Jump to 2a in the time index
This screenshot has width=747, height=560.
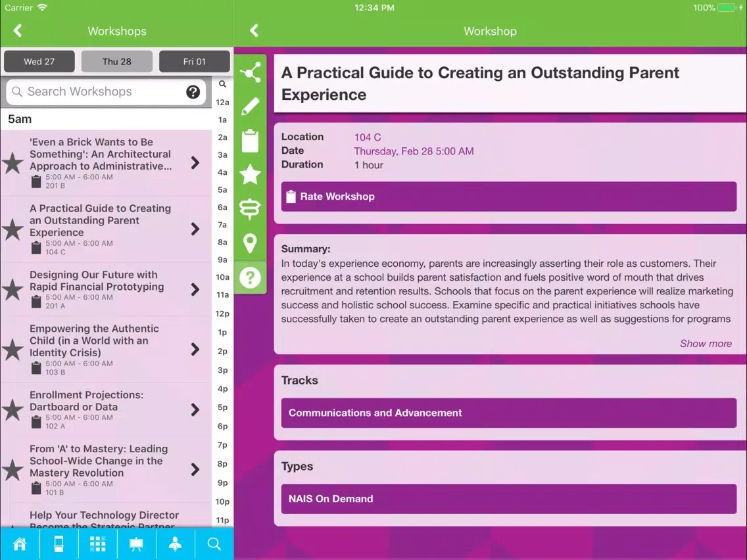222,137
